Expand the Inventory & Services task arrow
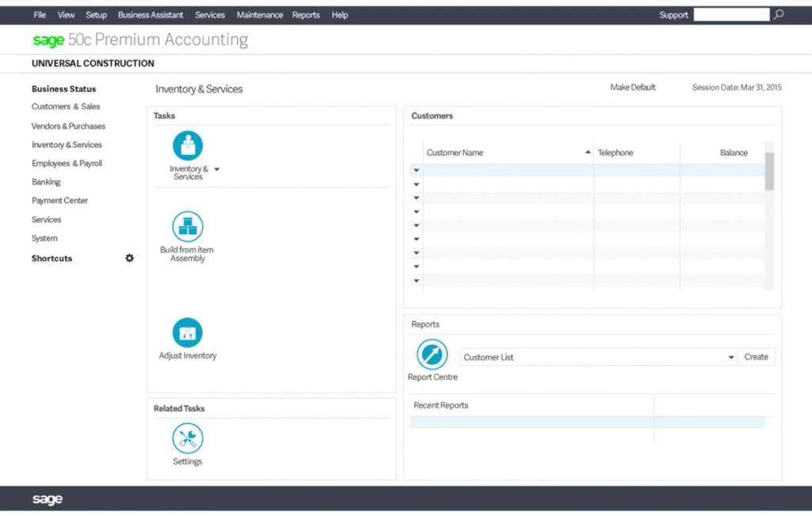Image resolution: width=812 pixels, height=516 pixels. point(217,170)
